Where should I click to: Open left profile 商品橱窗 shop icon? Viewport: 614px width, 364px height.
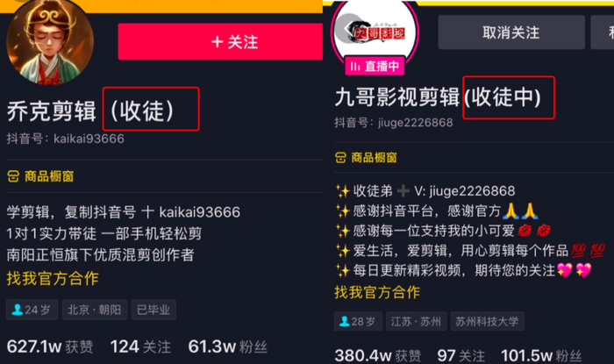[13, 176]
